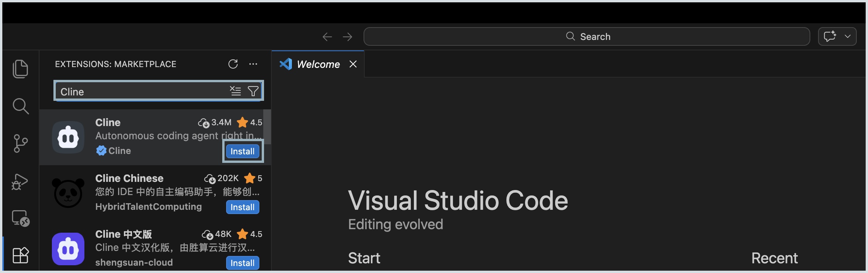
Task: Click the extensions list scrollbar
Action: [267, 127]
